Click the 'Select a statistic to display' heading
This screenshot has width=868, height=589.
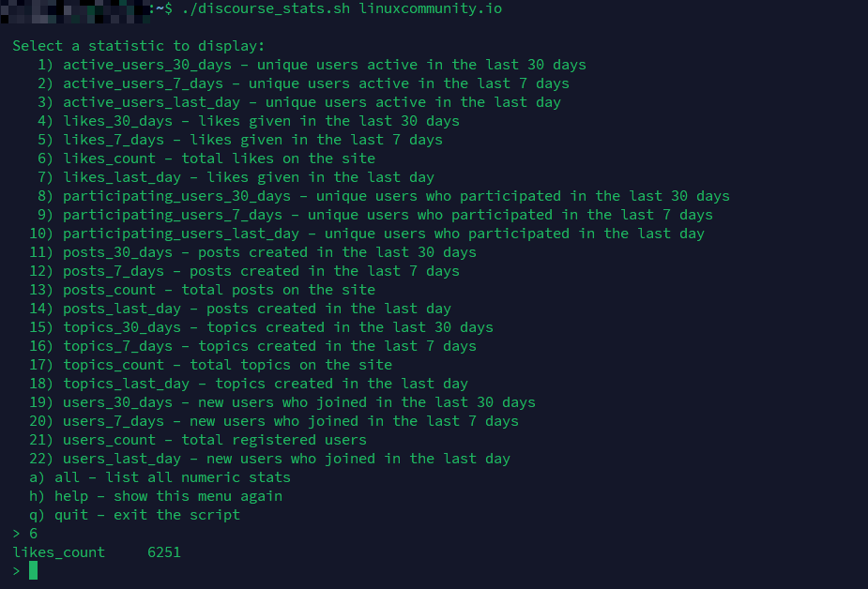(139, 46)
